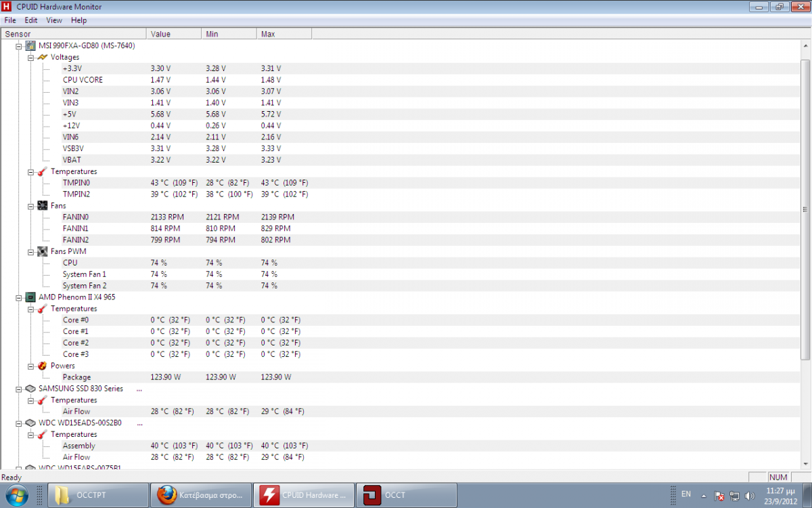Collapse the Voltages node
The width and height of the screenshot is (812, 508).
click(31, 58)
